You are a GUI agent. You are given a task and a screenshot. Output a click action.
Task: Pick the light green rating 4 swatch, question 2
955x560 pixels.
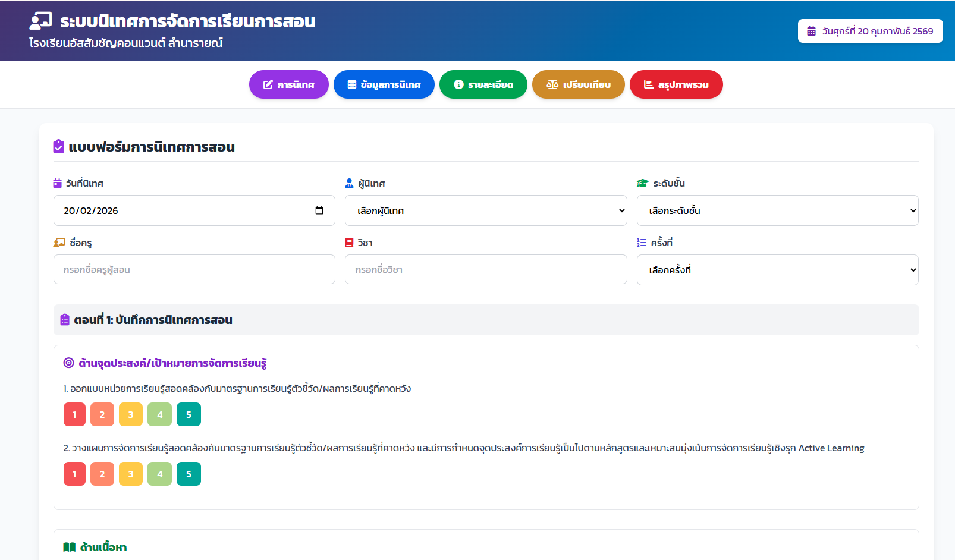(160, 474)
